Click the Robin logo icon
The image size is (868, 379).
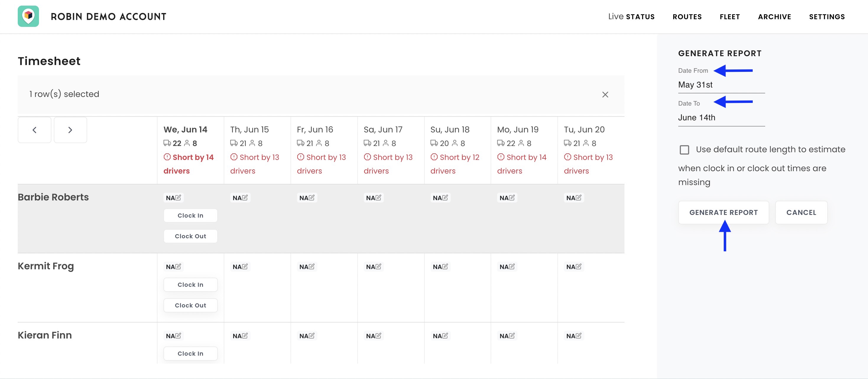pos(28,16)
